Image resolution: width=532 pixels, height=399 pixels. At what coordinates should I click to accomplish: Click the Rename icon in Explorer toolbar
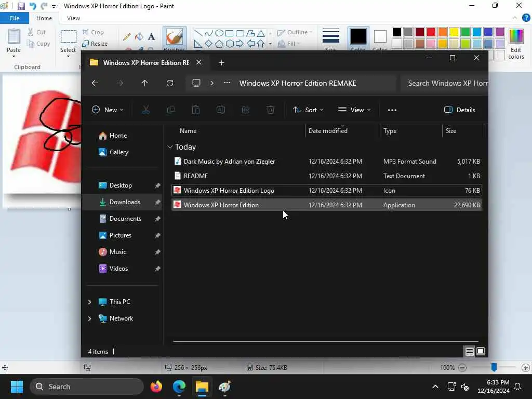point(220,110)
